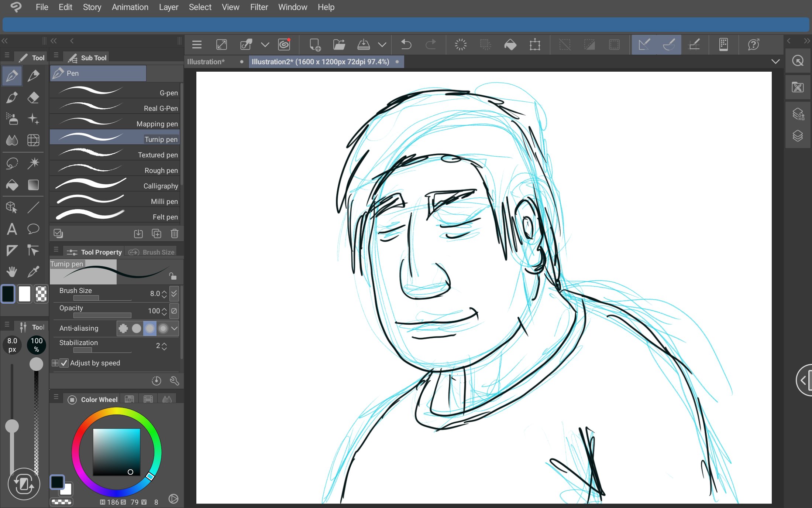This screenshot has width=812, height=508.
Task: Select the Eraser tool
Action: (33, 98)
